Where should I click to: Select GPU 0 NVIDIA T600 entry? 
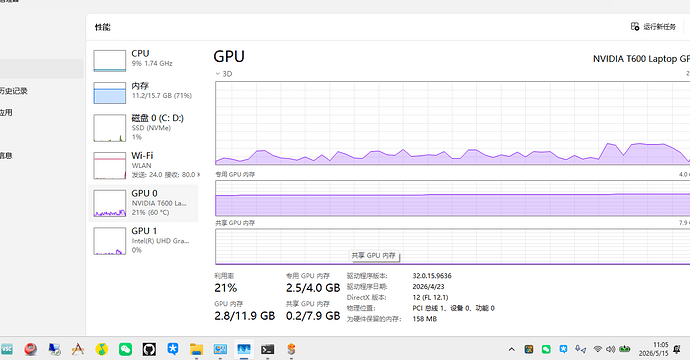point(143,203)
